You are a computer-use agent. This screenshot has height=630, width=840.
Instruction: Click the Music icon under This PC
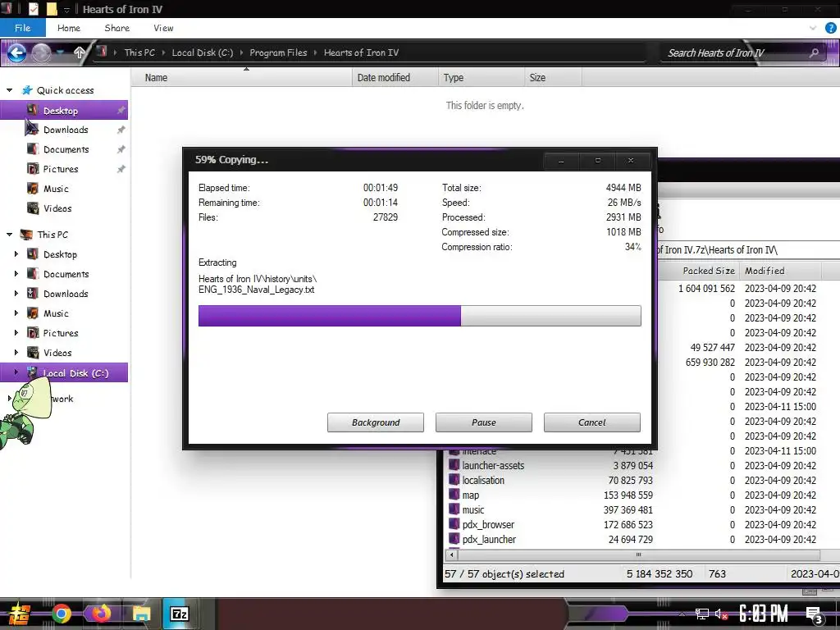33,313
